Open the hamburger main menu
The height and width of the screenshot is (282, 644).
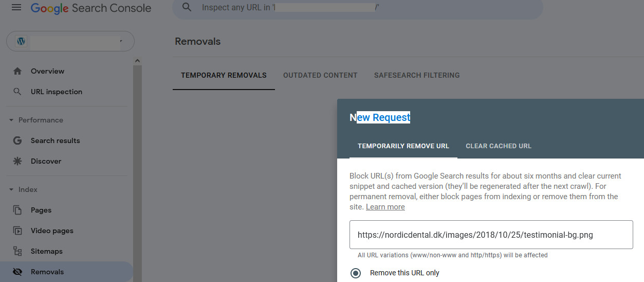[16, 8]
